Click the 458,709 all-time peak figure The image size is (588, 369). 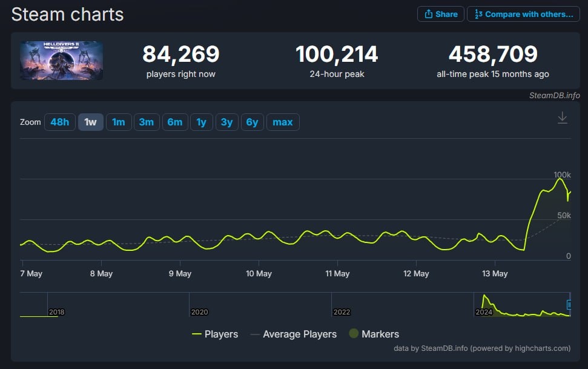(x=493, y=54)
